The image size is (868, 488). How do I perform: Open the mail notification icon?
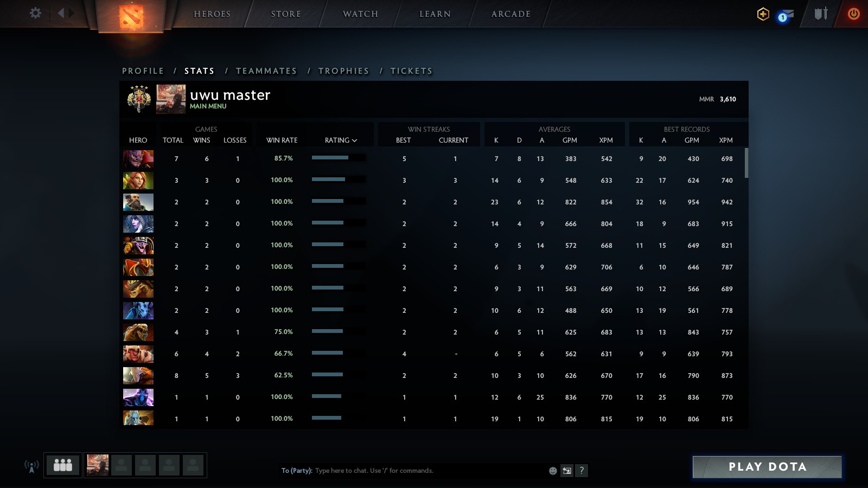pos(786,16)
